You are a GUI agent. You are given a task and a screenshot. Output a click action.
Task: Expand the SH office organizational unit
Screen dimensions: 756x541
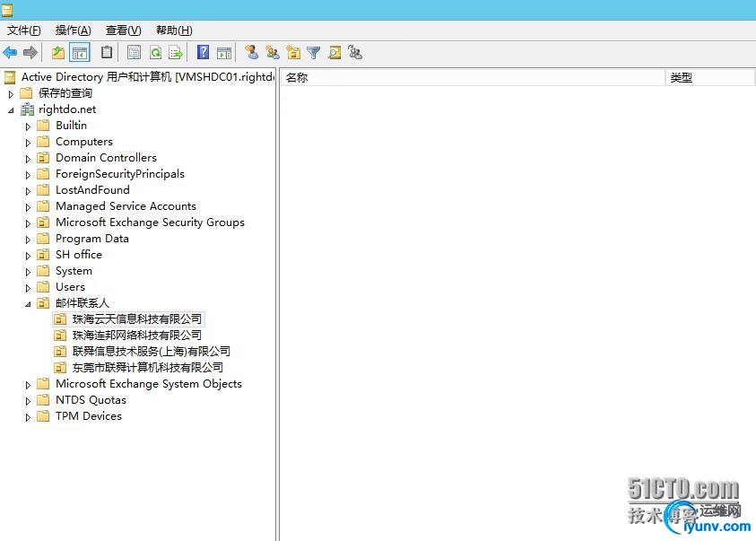[28, 256]
